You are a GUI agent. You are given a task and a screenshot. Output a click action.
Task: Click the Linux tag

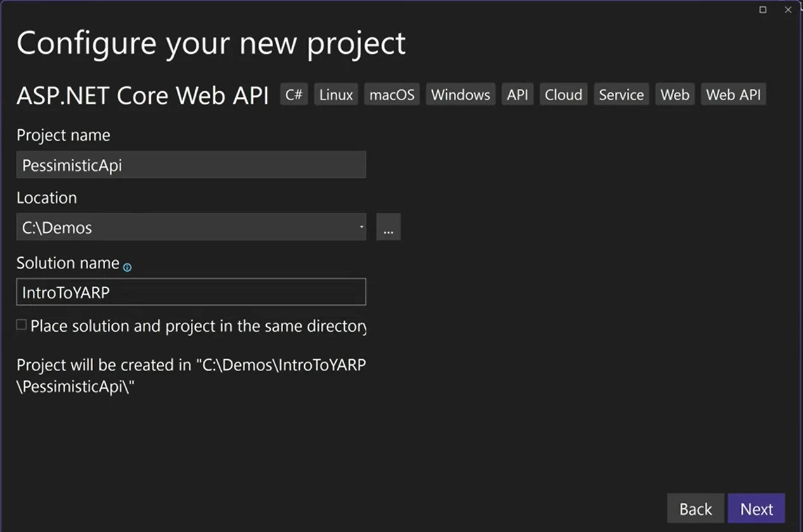[336, 95]
